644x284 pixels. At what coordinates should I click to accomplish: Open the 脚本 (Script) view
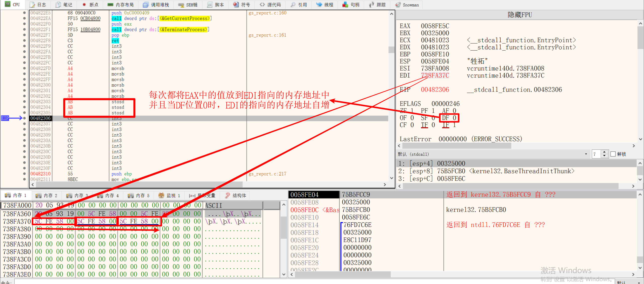(215, 5)
